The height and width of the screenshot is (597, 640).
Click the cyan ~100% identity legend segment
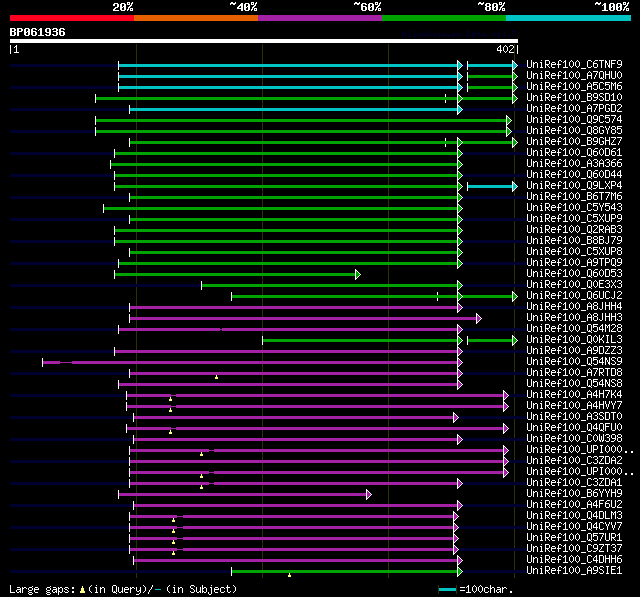(x=569, y=18)
